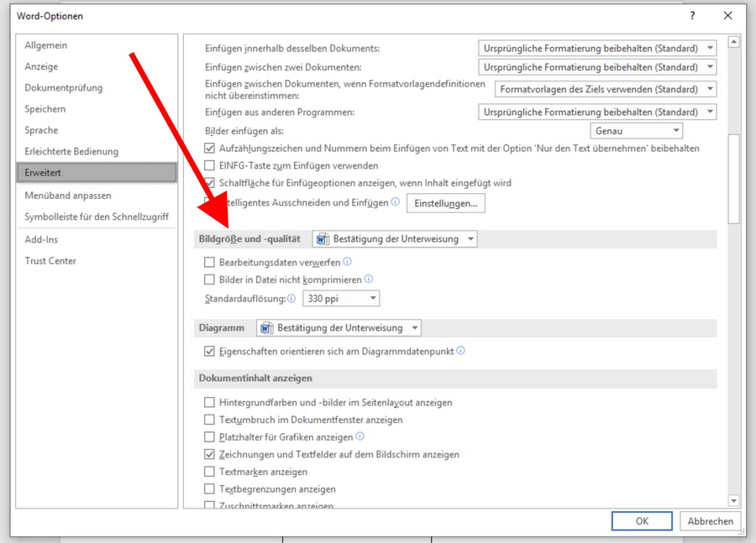Image resolution: width=756 pixels, height=543 pixels.
Task: Confirm with the OK button
Action: [x=642, y=521]
